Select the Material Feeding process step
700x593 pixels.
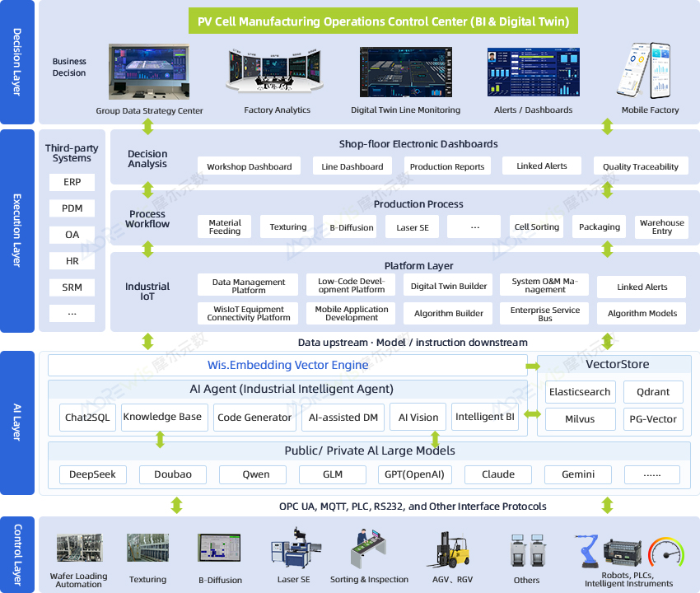[225, 226]
